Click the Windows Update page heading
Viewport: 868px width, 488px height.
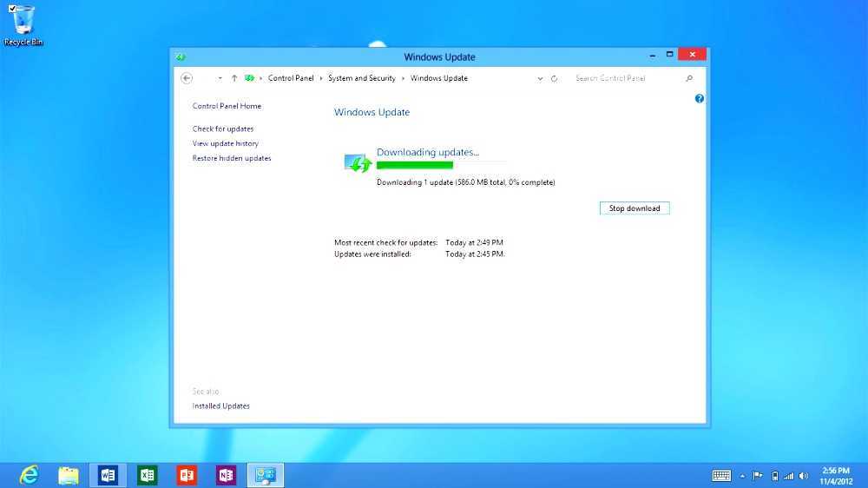click(x=372, y=112)
